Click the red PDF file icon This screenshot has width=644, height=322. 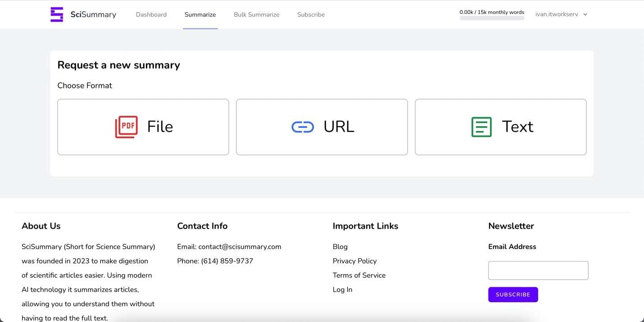(x=126, y=127)
